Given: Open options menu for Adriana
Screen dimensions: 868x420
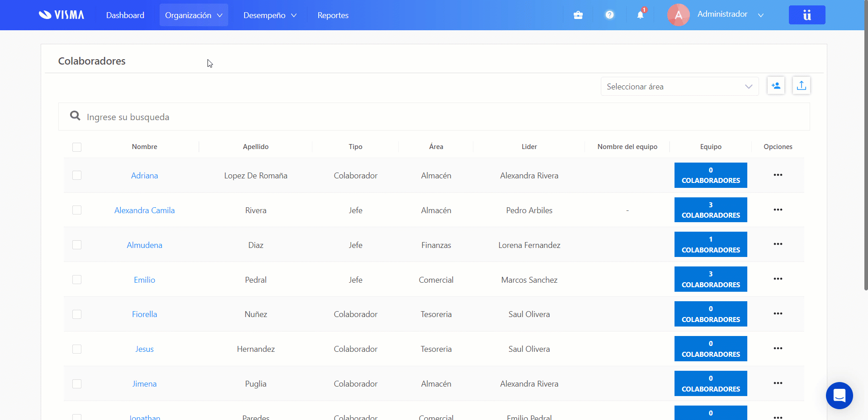Looking at the screenshot, I should (x=778, y=175).
